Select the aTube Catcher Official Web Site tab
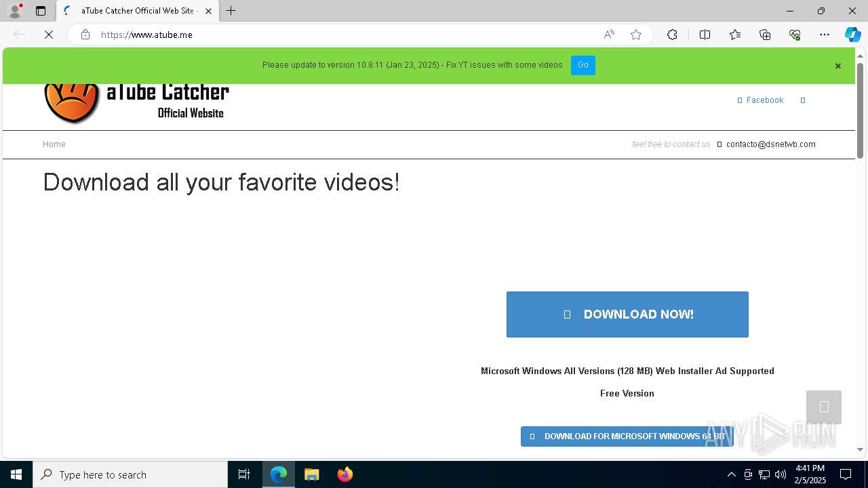The width and height of the screenshot is (868, 488). 138,11
